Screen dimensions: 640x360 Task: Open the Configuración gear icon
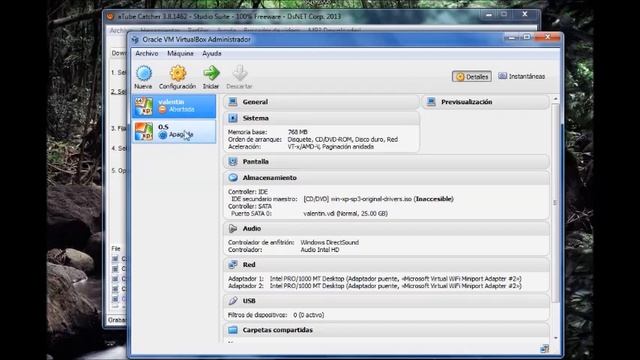coord(178,73)
